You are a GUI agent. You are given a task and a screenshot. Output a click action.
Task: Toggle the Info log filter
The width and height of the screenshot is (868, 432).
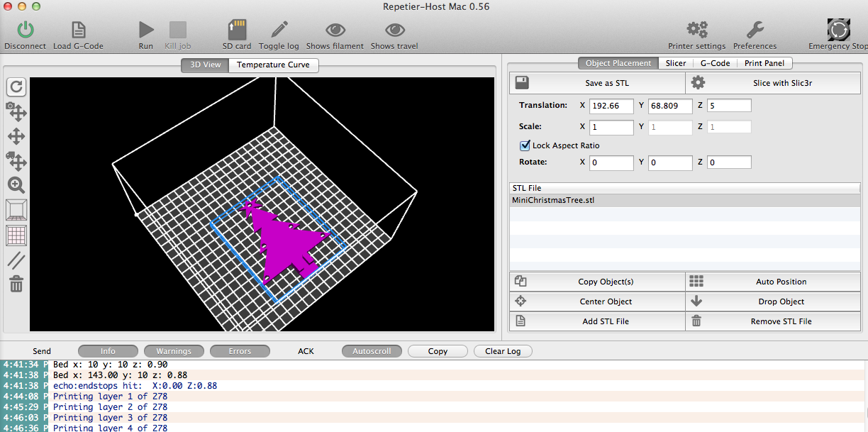tap(108, 351)
